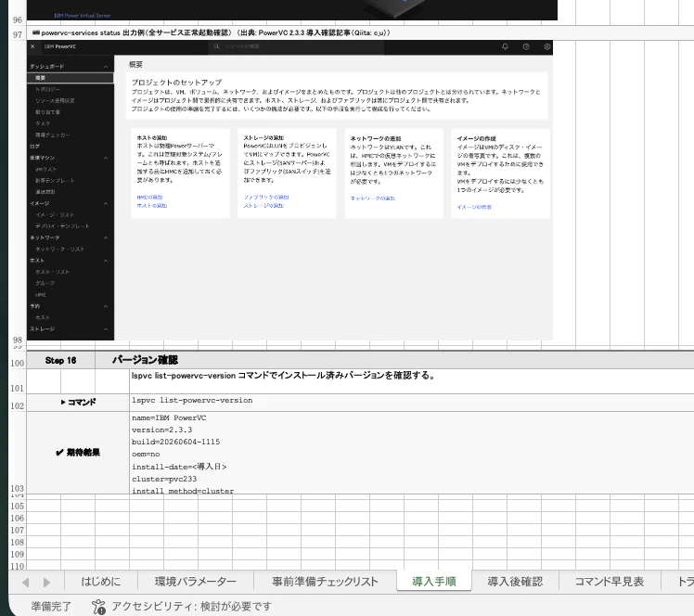Click ネットワーク・リスト in the picture sidebar

(59, 250)
